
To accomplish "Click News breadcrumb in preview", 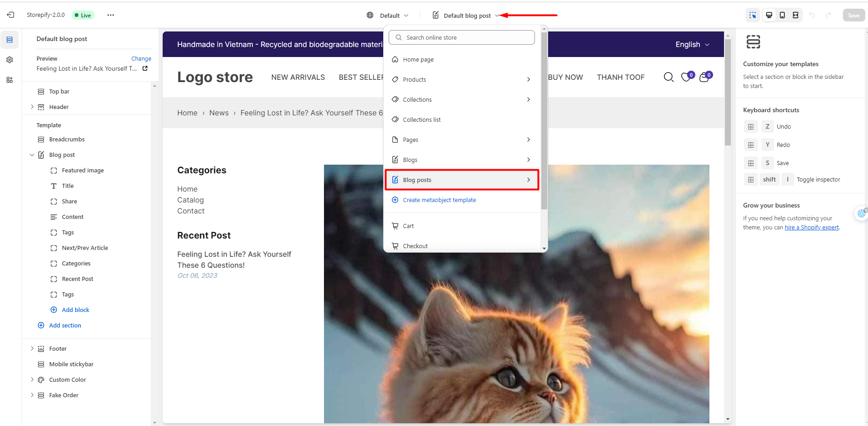I will [x=219, y=113].
